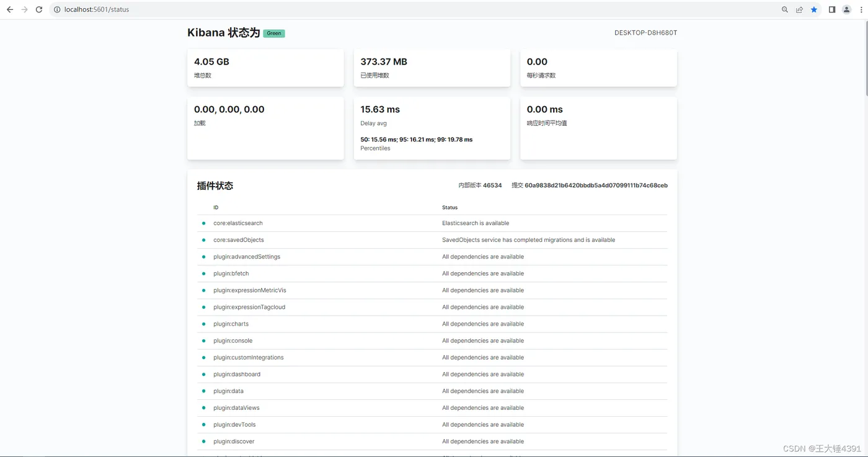Viewport: 868px width, 457px height.
Task: Click the green dot beside plugin:charts
Action: tap(203, 324)
